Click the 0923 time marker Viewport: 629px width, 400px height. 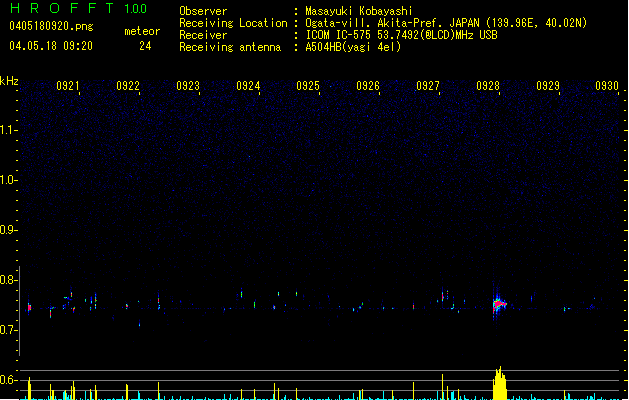click(188, 86)
